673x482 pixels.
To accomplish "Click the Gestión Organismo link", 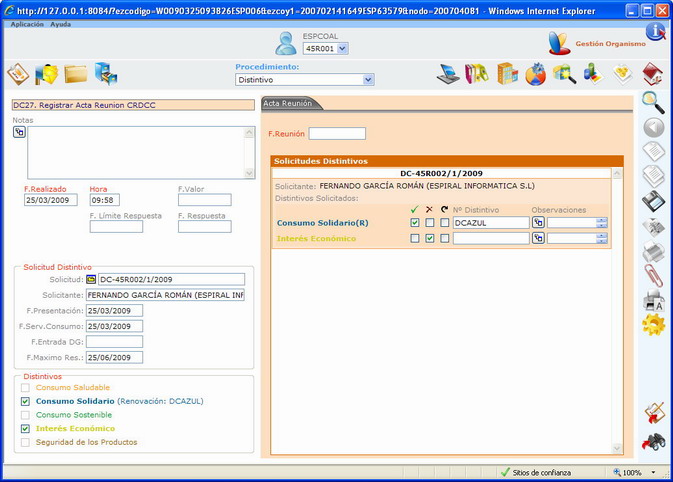I will (610, 44).
